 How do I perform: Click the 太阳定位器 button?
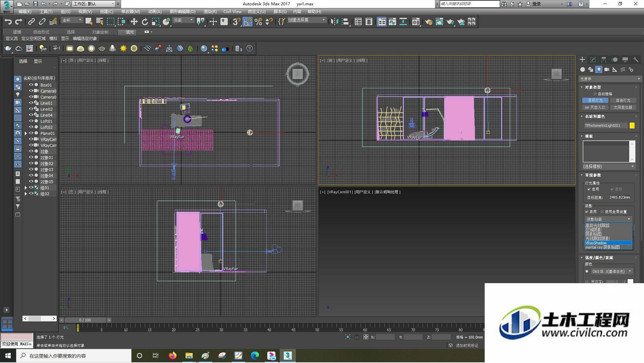(x=623, y=107)
